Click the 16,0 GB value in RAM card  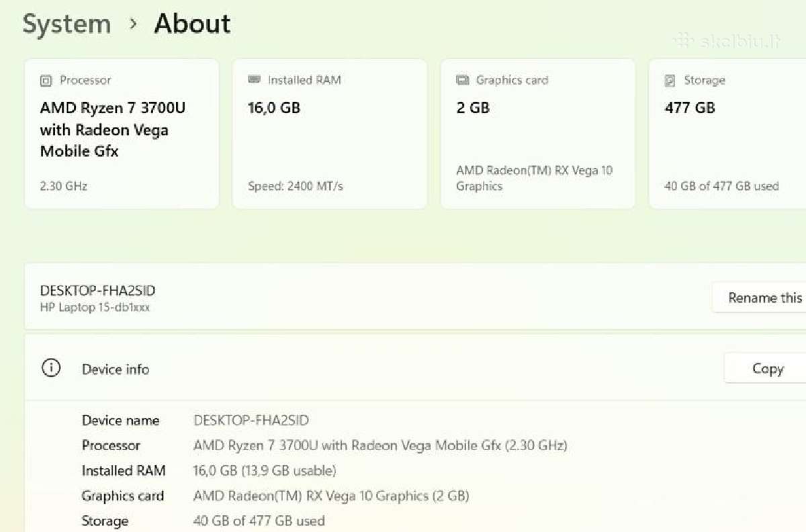tap(274, 107)
